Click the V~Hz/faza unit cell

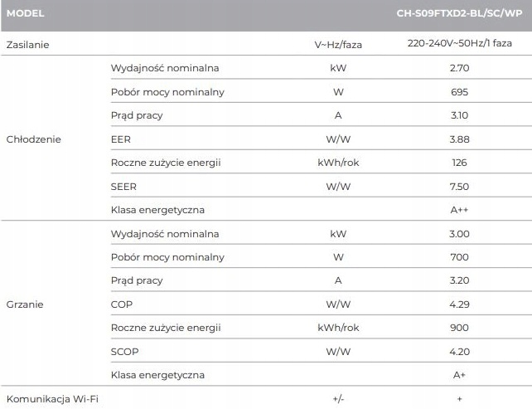click(x=338, y=44)
